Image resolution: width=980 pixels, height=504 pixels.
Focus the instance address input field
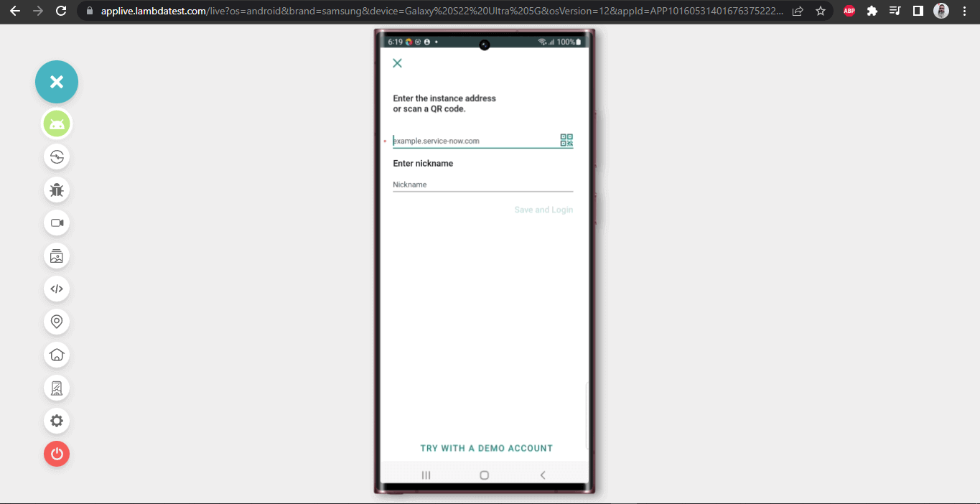tap(475, 141)
